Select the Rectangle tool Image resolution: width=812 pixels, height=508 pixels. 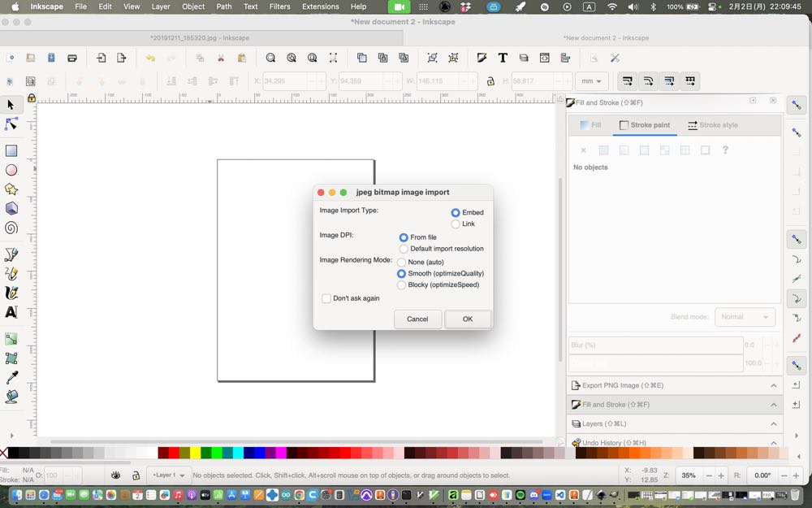[11, 151]
